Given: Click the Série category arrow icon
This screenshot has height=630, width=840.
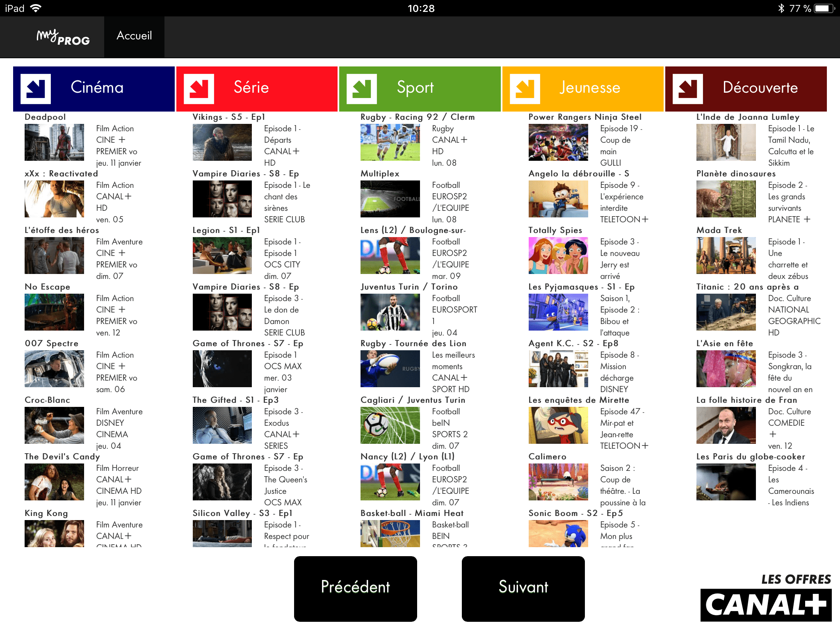Looking at the screenshot, I should (x=199, y=89).
